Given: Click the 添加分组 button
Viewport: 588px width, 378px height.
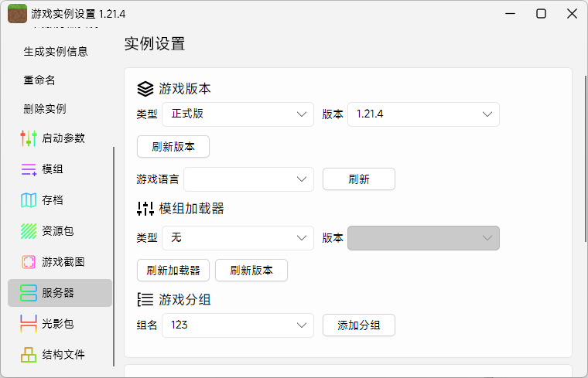Looking at the screenshot, I should 358,325.
